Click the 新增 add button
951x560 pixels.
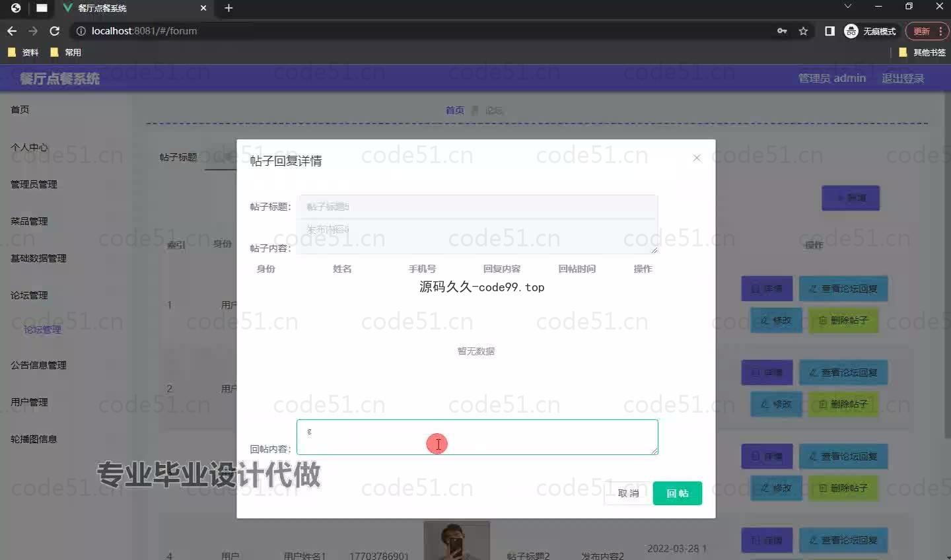pos(851,197)
